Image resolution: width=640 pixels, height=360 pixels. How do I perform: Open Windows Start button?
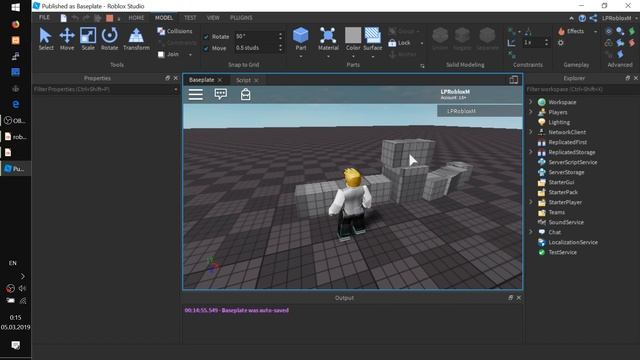point(16,7)
